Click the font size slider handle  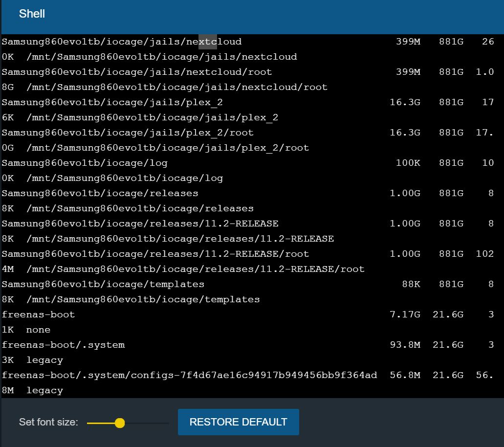pyautogui.click(x=120, y=423)
